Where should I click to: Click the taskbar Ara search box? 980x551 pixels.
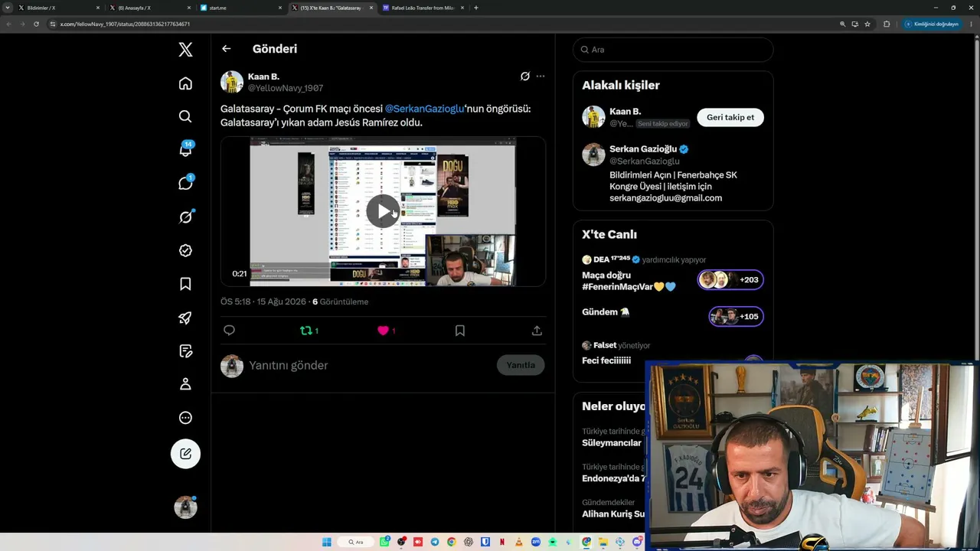[357, 542]
